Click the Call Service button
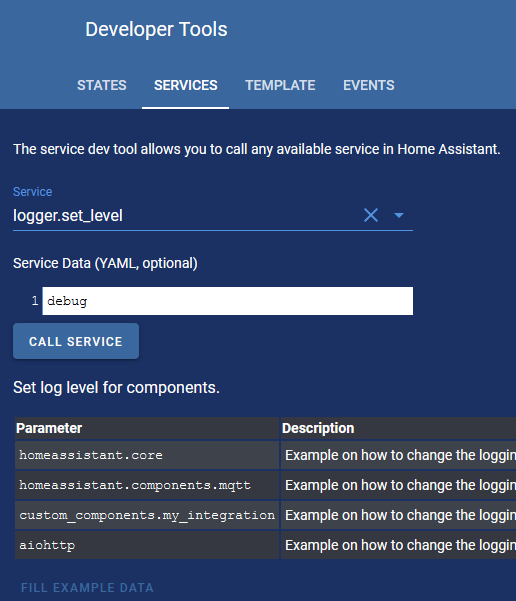The image size is (516, 601). point(76,341)
